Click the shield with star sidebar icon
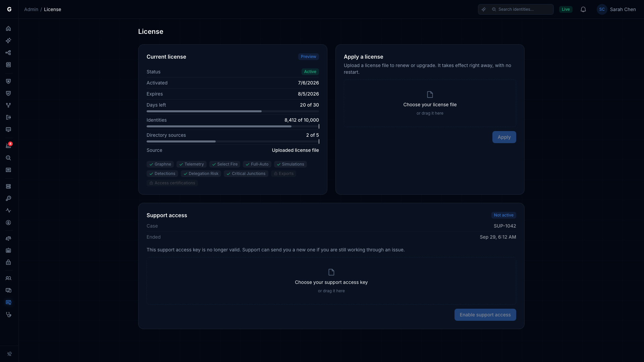 point(8,81)
